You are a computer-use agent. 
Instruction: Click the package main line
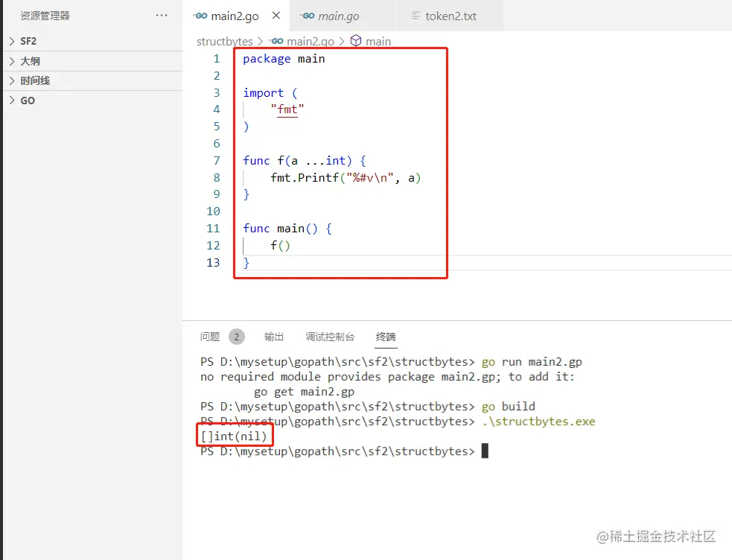tap(284, 59)
